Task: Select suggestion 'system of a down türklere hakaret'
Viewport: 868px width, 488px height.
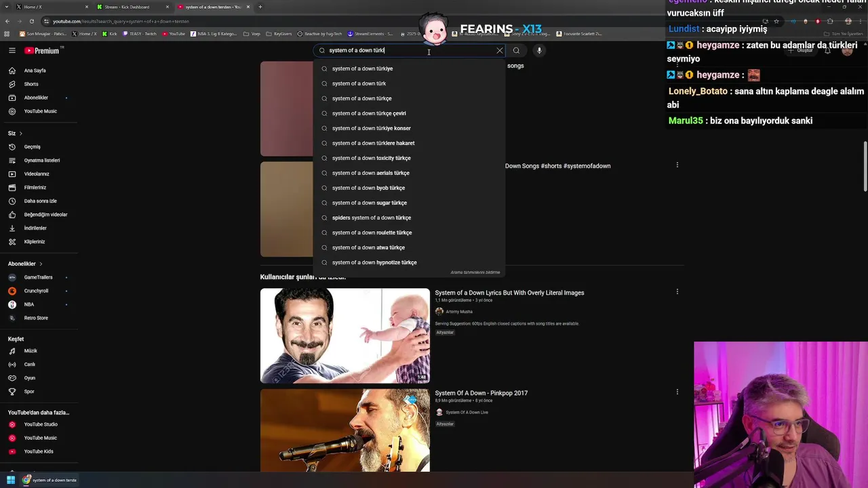Action: click(409, 143)
